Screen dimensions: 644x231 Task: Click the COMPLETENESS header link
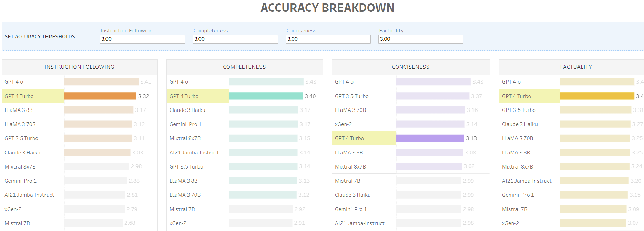(244, 67)
